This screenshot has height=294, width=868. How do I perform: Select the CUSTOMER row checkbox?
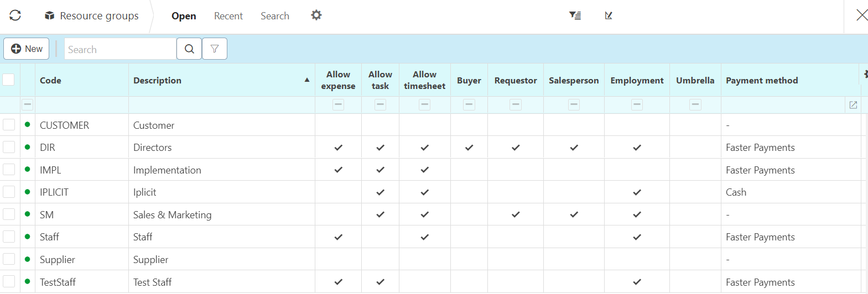[9, 125]
